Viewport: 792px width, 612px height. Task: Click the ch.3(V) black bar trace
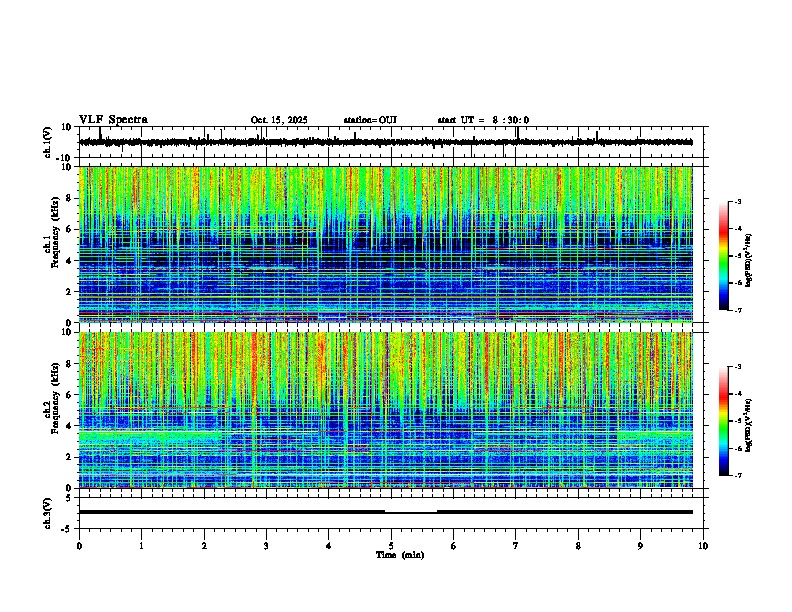[386, 512]
